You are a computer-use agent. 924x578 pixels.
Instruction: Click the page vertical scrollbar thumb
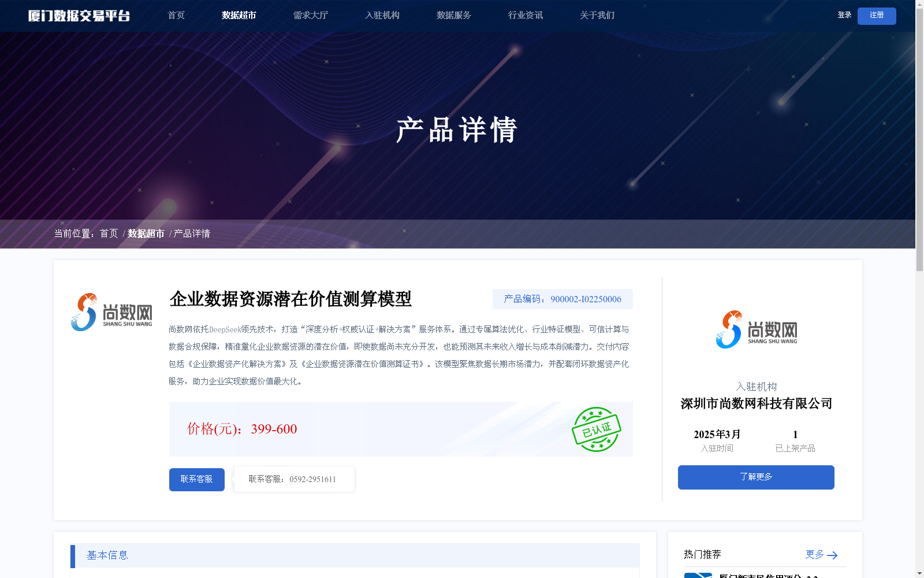coord(919,140)
